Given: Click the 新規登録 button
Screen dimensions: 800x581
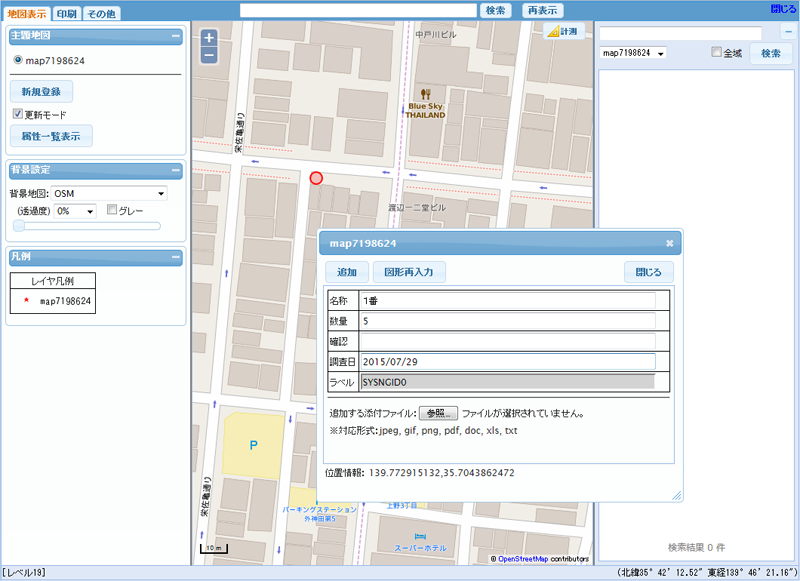Looking at the screenshot, I should pos(41,92).
